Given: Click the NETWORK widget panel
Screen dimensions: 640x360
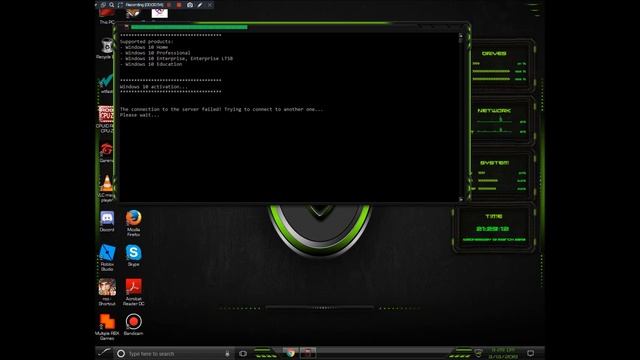Looking at the screenshot, I should coord(502,121).
